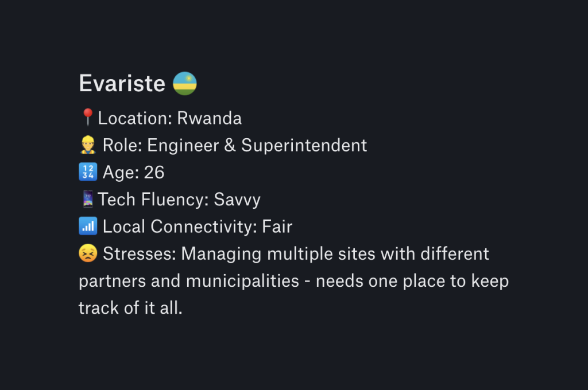
Task: Click the 1234 numbers emoji
Action: (x=88, y=172)
